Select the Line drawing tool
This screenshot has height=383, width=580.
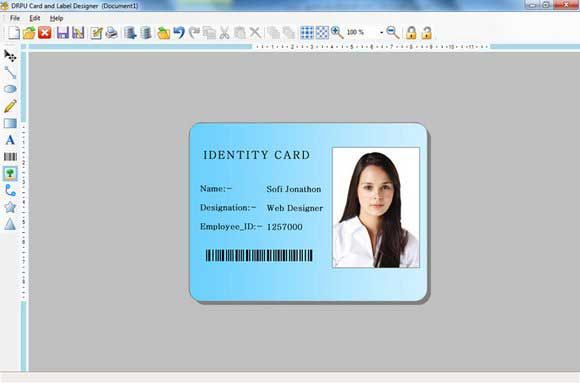tap(10, 73)
